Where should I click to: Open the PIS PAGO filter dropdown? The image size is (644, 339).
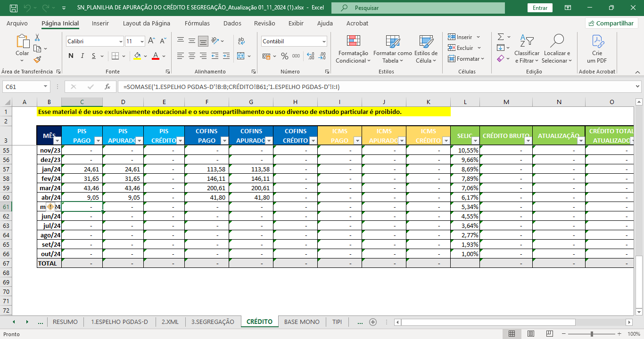[98, 140]
